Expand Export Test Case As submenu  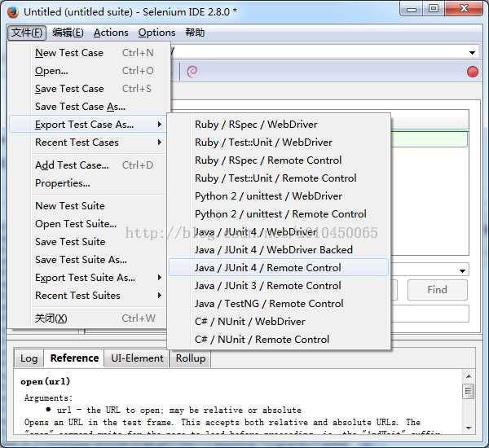[x=87, y=125]
